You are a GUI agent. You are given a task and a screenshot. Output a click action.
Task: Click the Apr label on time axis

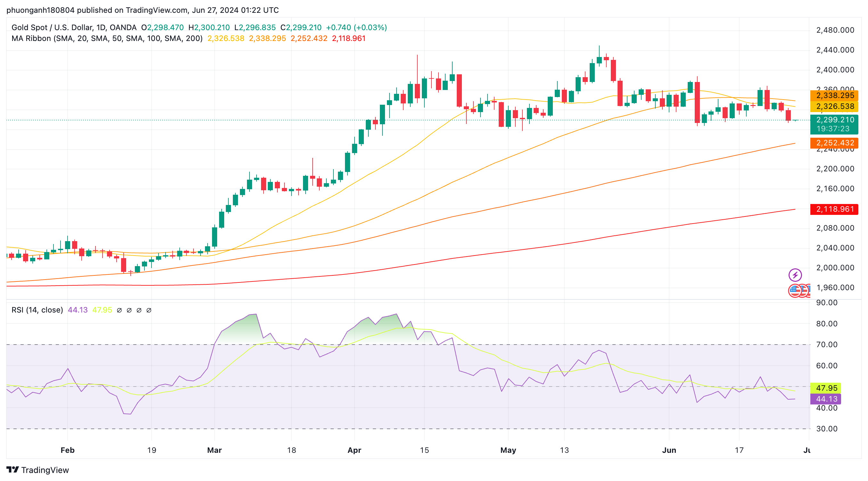[x=354, y=450]
